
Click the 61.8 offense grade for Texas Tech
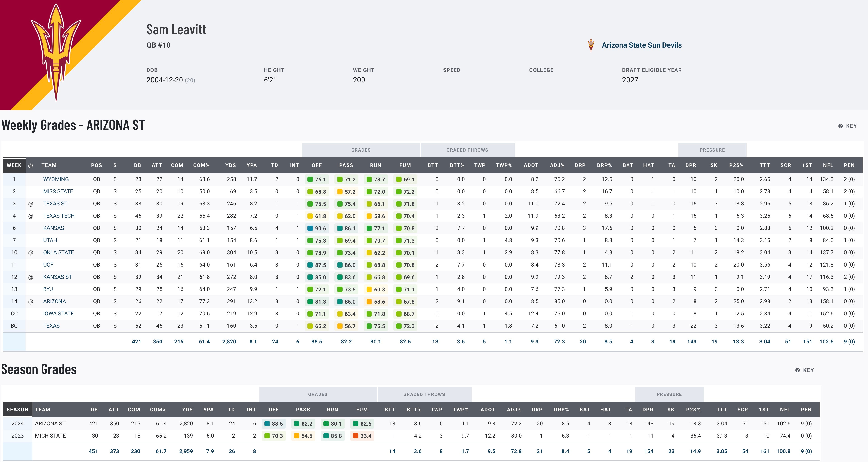click(x=317, y=216)
